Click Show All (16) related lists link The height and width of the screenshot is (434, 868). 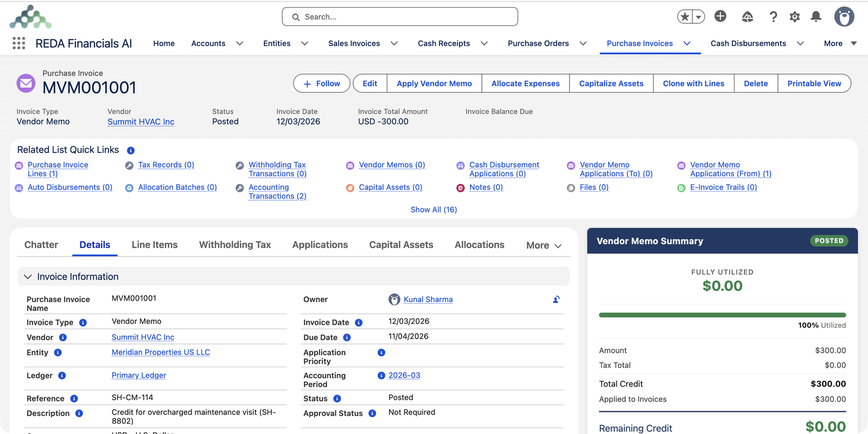coord(434,209)
